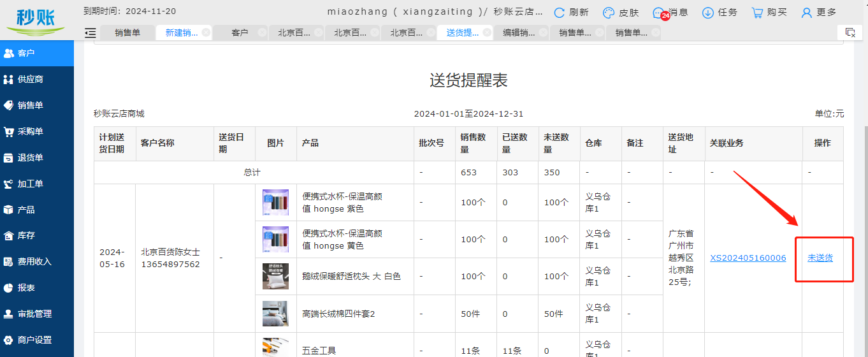The image size is (868, 357).
Task: Click the shopping cart 购买 icon
Action: coord(757,13)
